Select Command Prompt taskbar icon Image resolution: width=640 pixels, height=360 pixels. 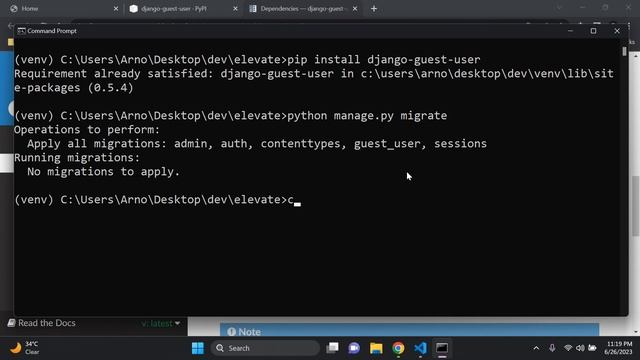(442, 348)
